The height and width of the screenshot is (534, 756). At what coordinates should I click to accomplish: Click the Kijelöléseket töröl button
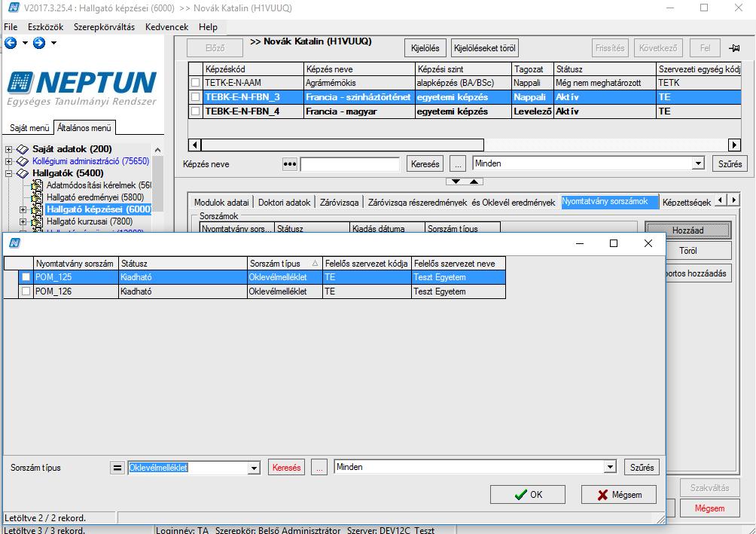coord(485,48)
